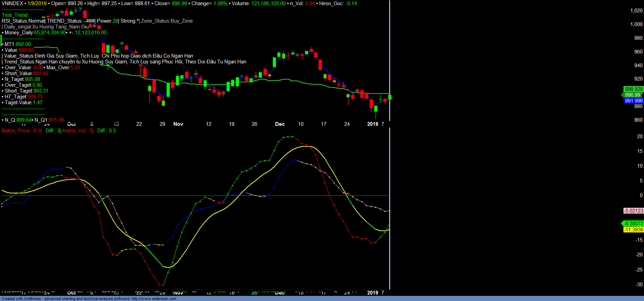
Task: Select the green -9.30072 indicator tag
Action: (x=633, y=224)
